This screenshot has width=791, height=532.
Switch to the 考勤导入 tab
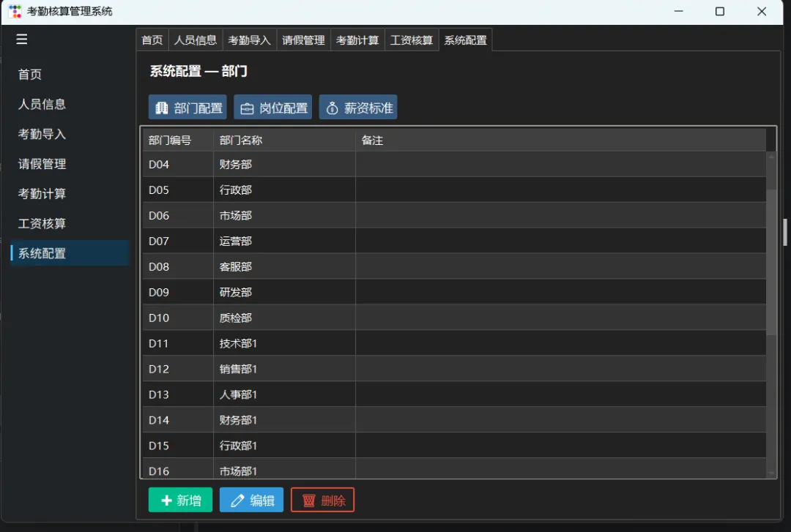pos(250,40)
